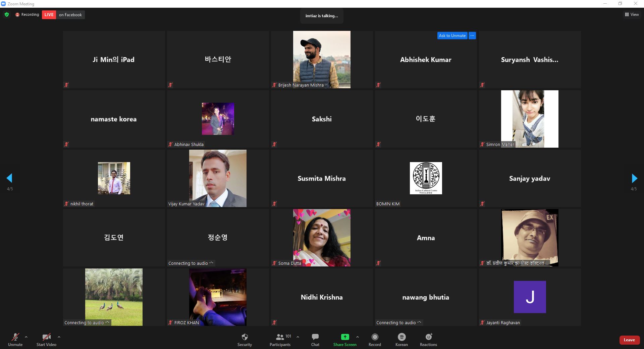
Task: Open the Reactions emoji menu
Action: [428, 337]
